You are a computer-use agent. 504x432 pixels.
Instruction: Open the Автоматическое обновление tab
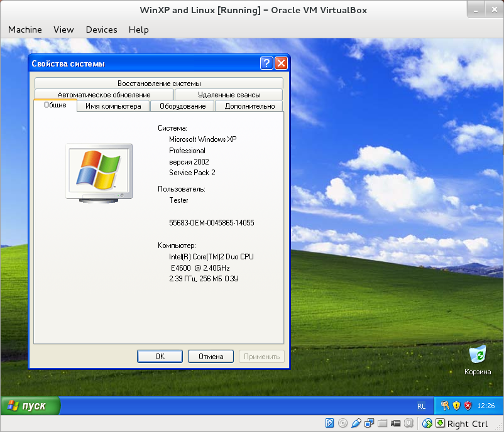[104, 94]
